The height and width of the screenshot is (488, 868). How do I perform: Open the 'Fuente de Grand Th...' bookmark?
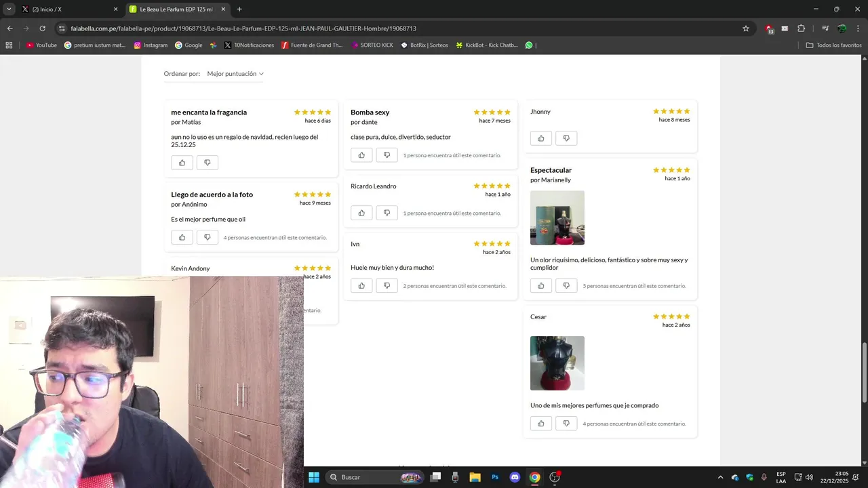(312, 45)
